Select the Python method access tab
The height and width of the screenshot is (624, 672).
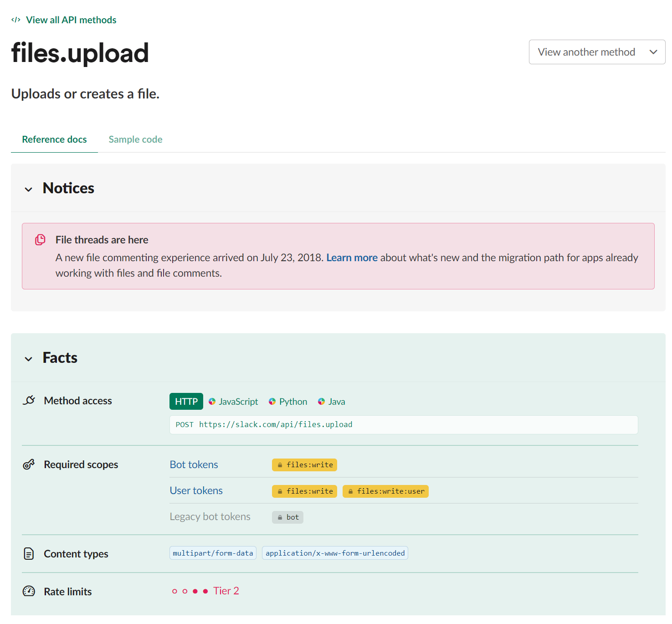[x=288, y=402]
